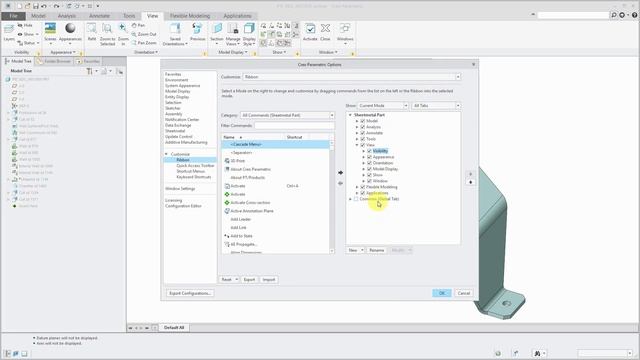Click the Export Configurations button
This screenshot has height=360, width=640.
190,293
